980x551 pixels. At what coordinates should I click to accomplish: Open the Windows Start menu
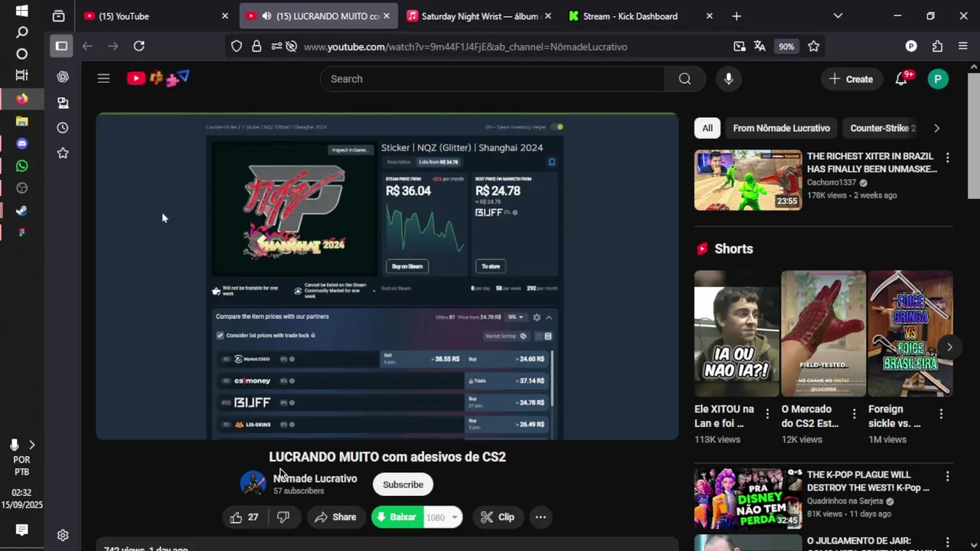[x=21, y=11]
